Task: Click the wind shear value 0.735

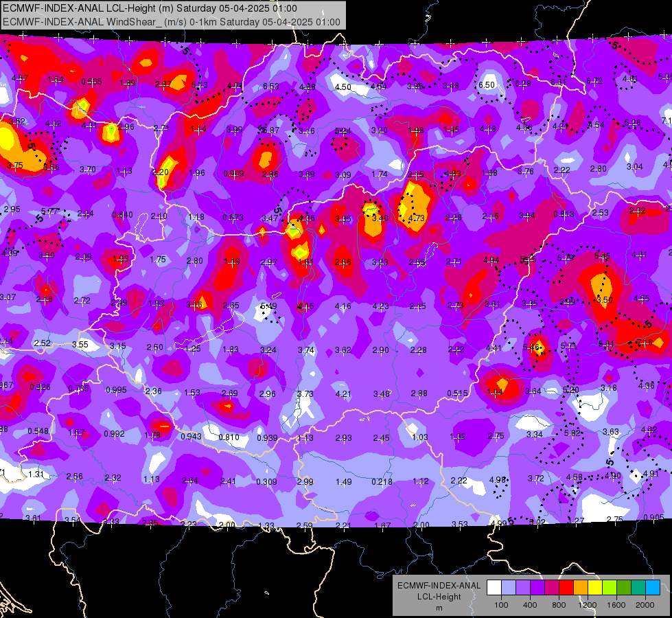Action: (78, 388)
